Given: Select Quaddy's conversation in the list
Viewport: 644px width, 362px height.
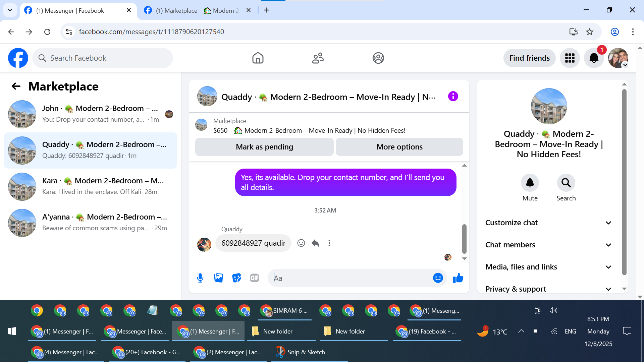Looking at the screenshot, I should [x=91, y=150].
